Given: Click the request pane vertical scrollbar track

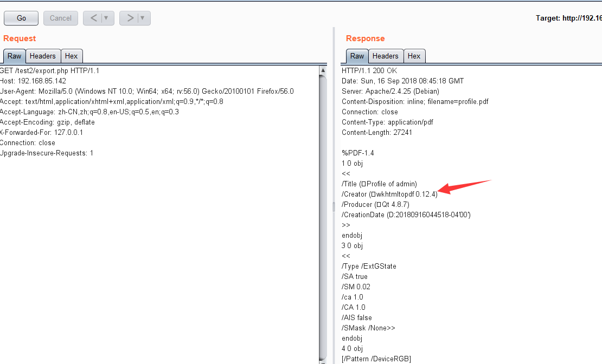Looking at the screenshot, I should [x=323, y=219].
